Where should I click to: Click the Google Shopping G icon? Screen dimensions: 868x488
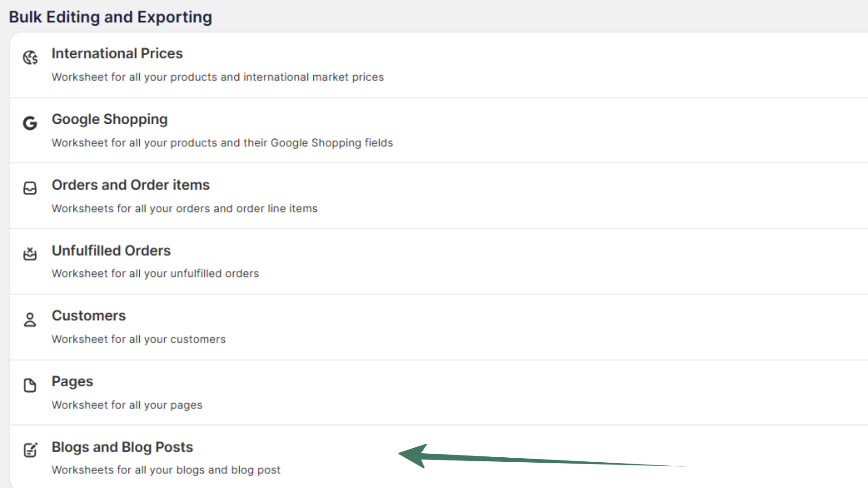30,123
